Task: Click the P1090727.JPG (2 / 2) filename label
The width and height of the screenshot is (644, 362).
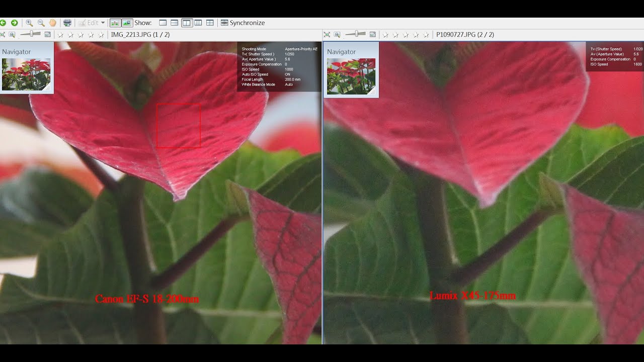Action: tap(465, 35)
